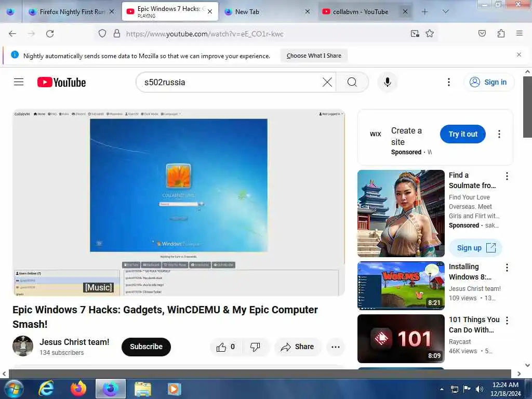Open the Firefox extensions puzzle icon
Image resolution: width=532 pixels, height=399 pixels.
(x=501, y=33)
